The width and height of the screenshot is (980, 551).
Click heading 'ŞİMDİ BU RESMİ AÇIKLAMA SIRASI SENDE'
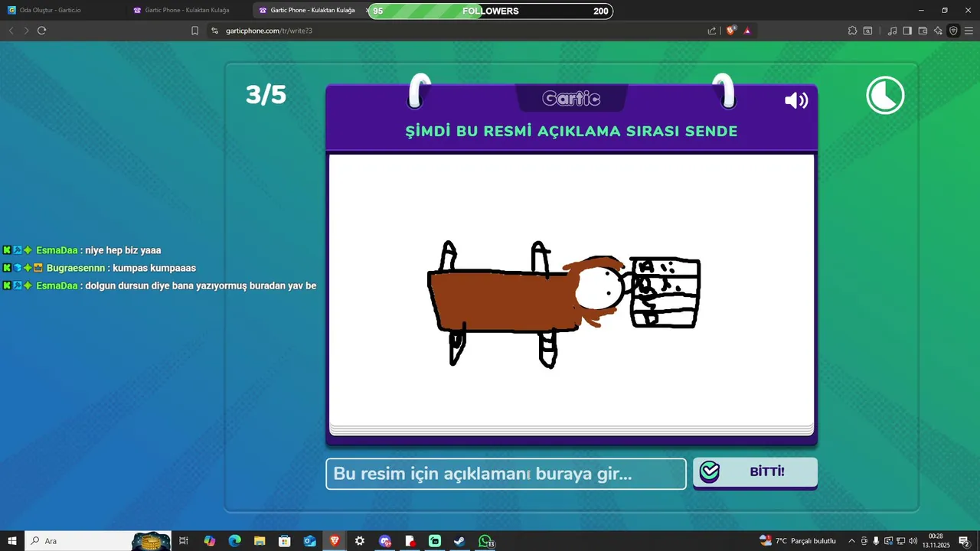(x=571, y=131)
